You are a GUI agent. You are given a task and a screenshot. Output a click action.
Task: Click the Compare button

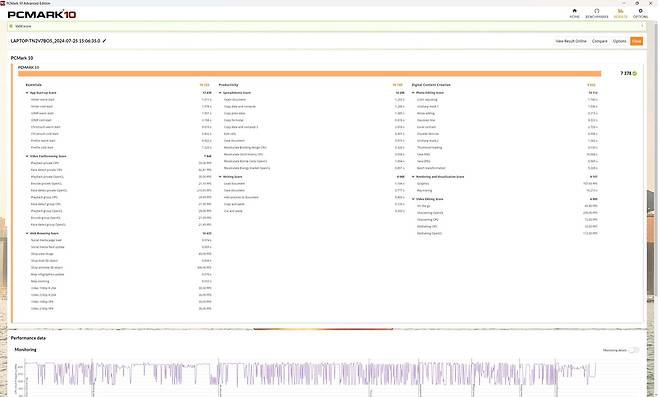click(600, 41)
